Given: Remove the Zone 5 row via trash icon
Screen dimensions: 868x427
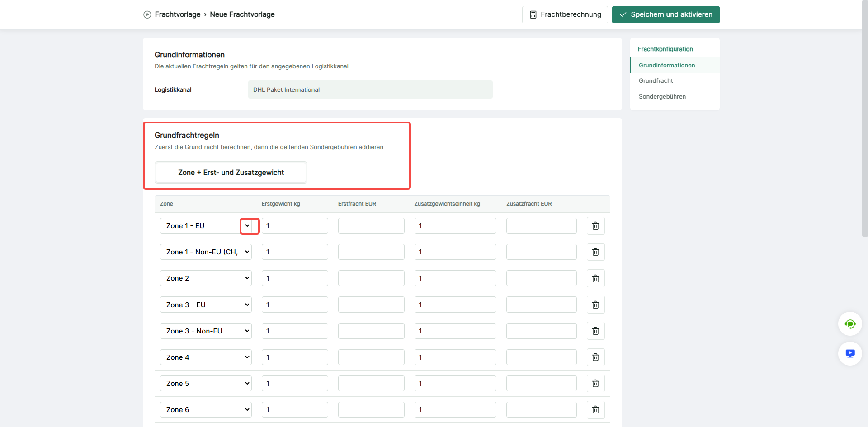Looking at the screenshot, I should 595,384.
